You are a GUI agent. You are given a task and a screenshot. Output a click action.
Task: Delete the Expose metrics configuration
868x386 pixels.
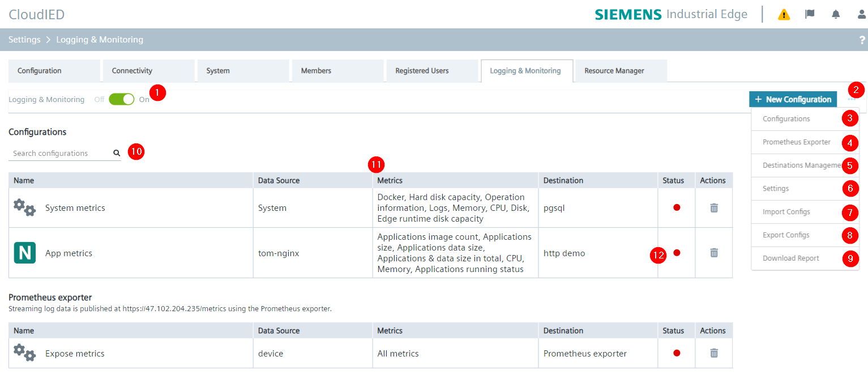(713, 353)
